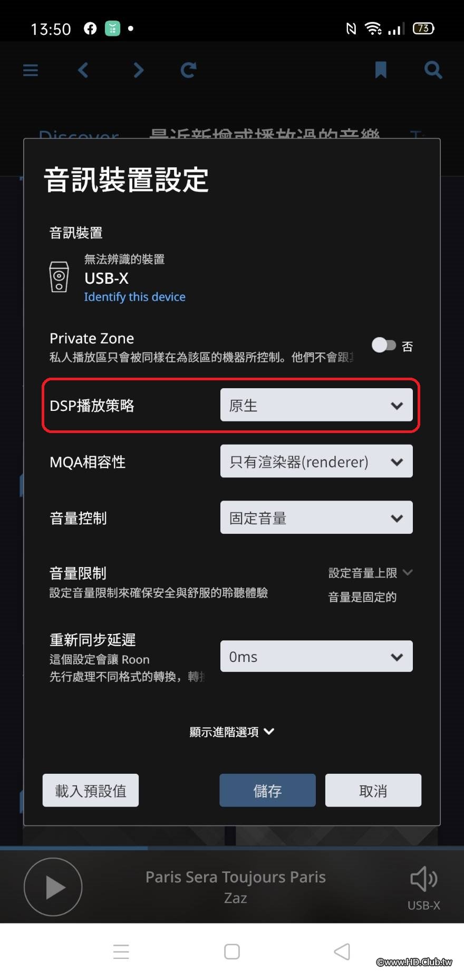Go forward with the right arrow icon
464x980 pixels.
click(138, 70)
